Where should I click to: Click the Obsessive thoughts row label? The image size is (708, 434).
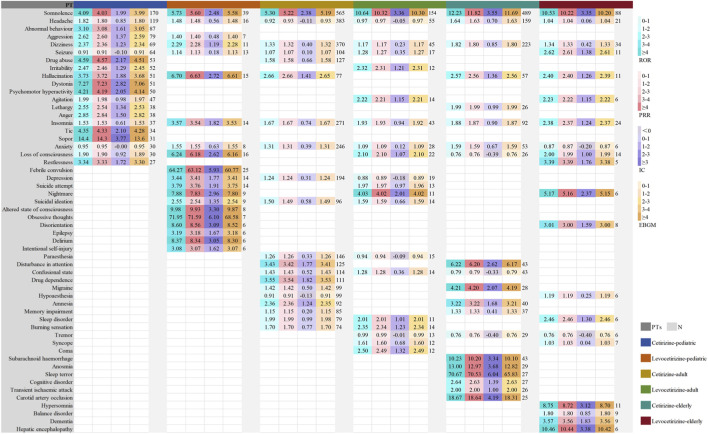point(50,217)
